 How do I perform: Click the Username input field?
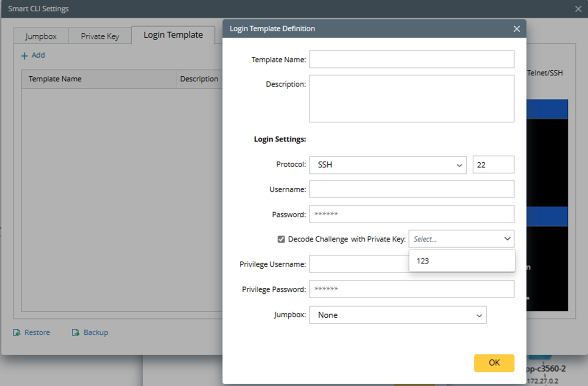(411, 189)
